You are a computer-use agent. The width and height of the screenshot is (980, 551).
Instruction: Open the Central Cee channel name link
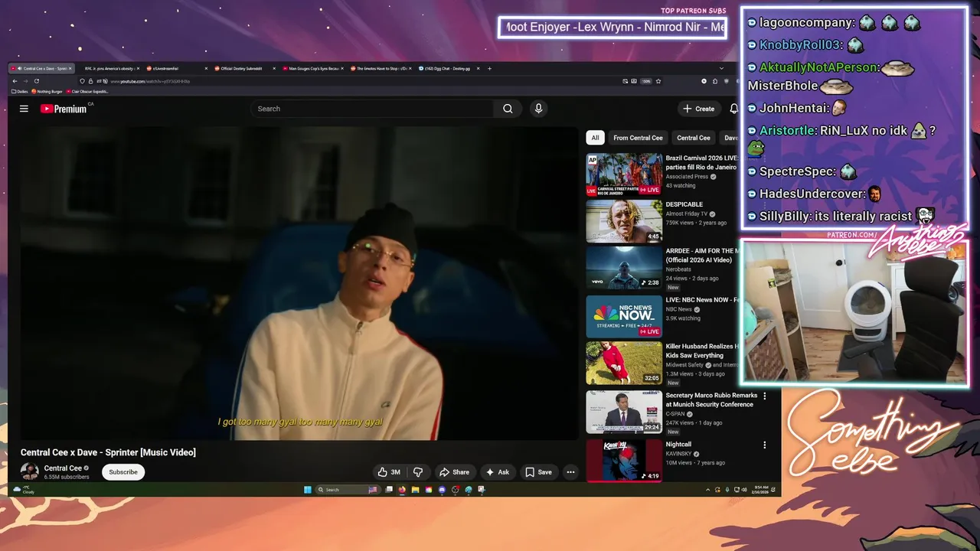pos(63,468)
